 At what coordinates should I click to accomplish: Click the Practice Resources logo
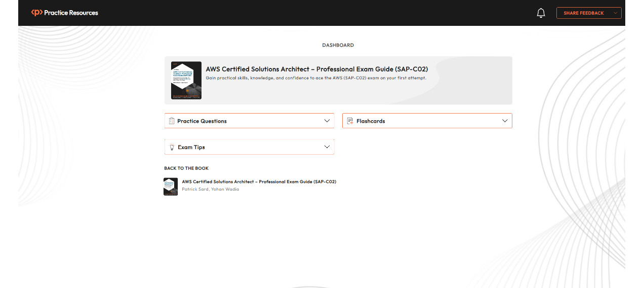[64, 13]
